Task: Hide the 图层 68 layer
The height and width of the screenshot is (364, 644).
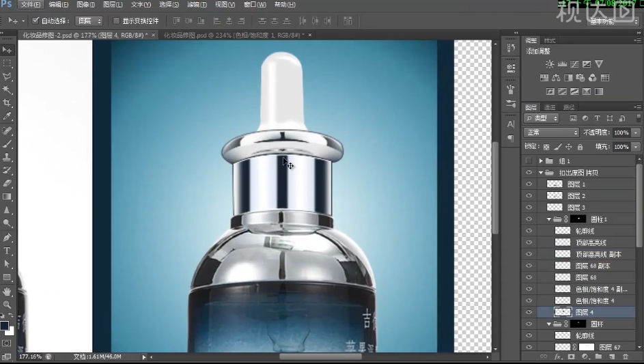Action: point(529,277)
